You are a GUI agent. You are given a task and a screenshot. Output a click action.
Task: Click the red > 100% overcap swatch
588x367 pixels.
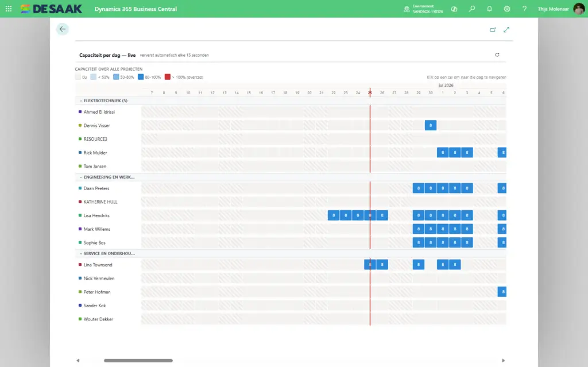(x=168, y=77)
